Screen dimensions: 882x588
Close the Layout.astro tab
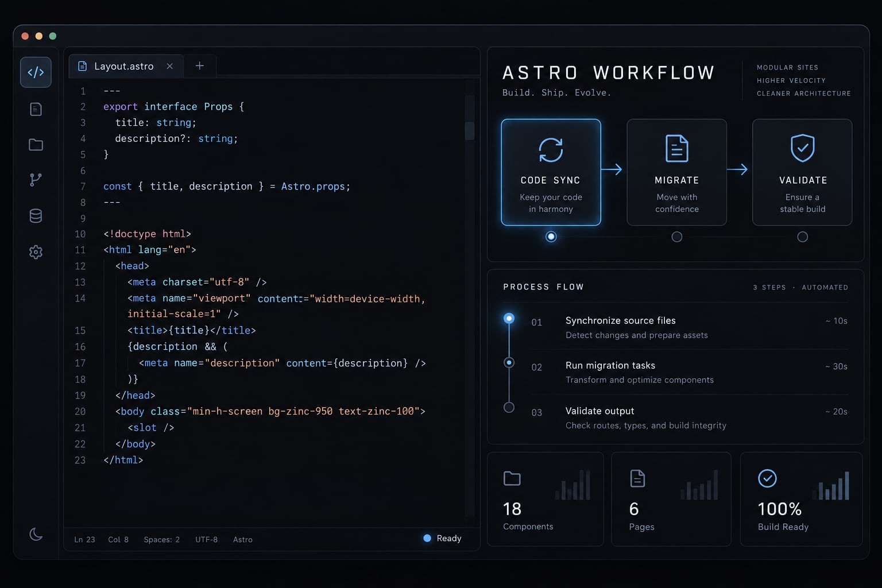point(170,66)
